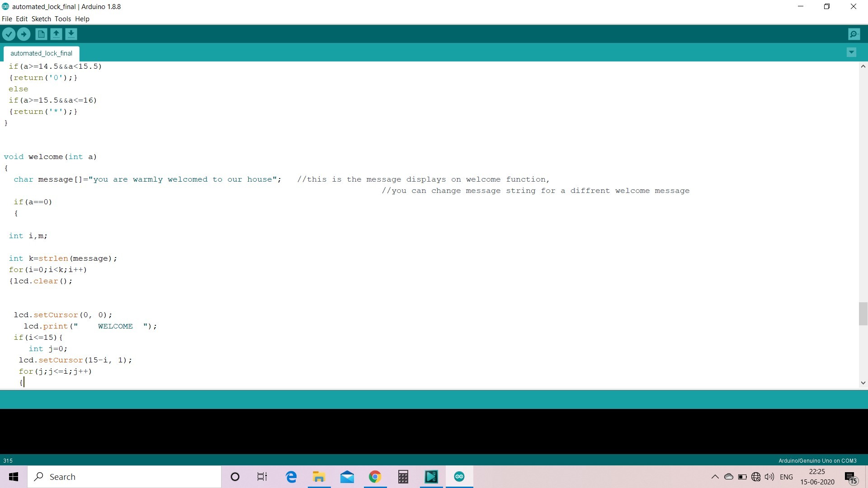This screenshot has height=488, width=868.
Task: Click the Upload arrow button
Action: 24,34
